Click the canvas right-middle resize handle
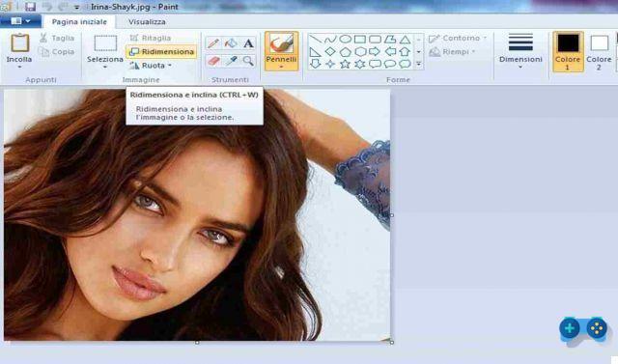The height and width of the screenshot is (364, 618). click(x=391, y=215)
